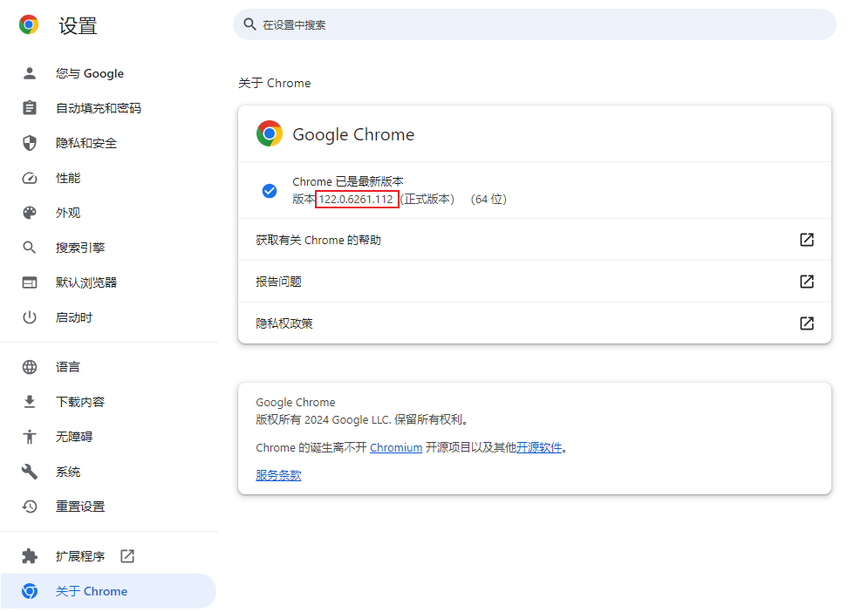The height and width of the screenshot is (612, 868).
Task: Click the clipboard icon for 自动填充和密码
Action: [x=30, y=108]
